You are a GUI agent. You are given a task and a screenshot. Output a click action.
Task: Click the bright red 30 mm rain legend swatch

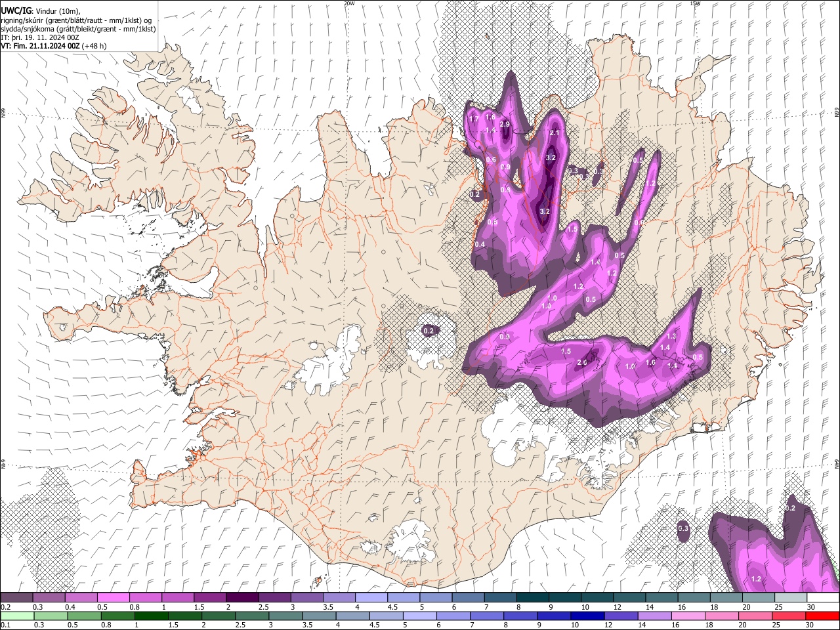823,616
